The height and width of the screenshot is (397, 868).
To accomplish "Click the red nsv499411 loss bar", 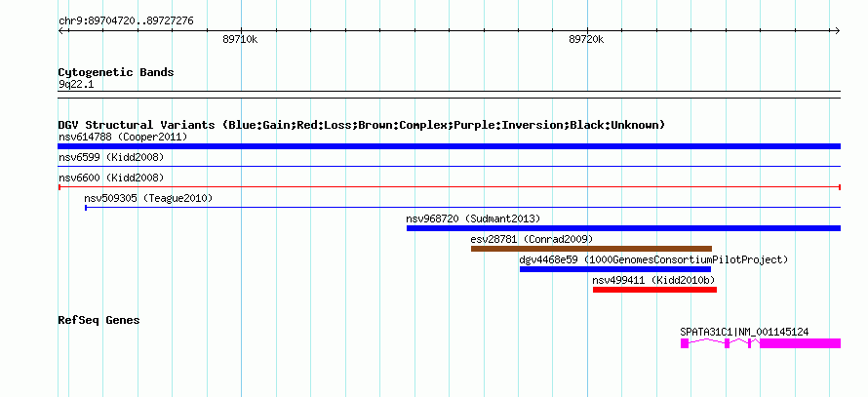I will pyautogui.click(x=654, y=290).
